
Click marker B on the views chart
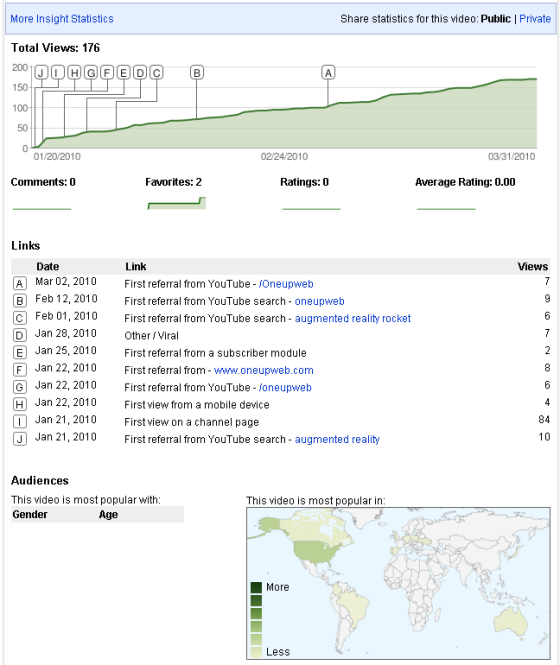point(196,73)
